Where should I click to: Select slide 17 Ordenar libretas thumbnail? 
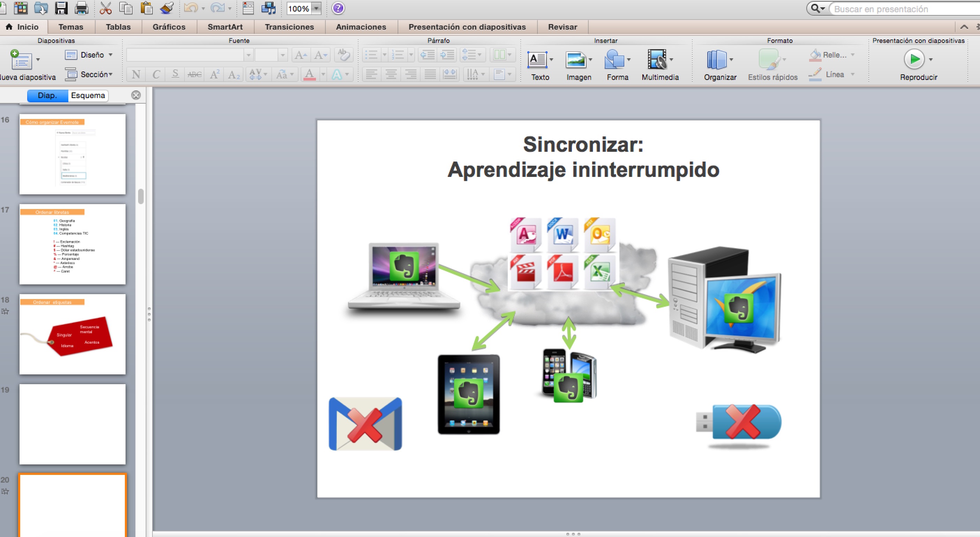pyautogui.click(x=72, y=244)
